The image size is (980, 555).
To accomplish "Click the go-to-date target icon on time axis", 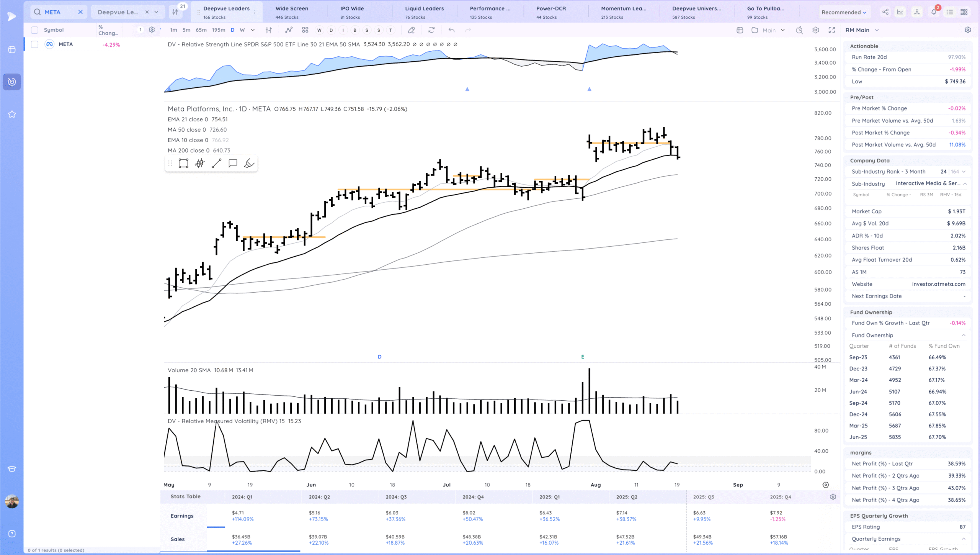I will [826, 485].
